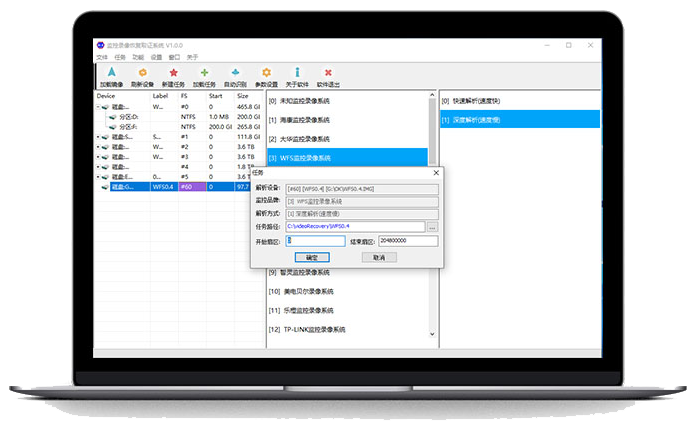
Task: Open the 文件 (File) menu
Action: click(x=102, y=57)
